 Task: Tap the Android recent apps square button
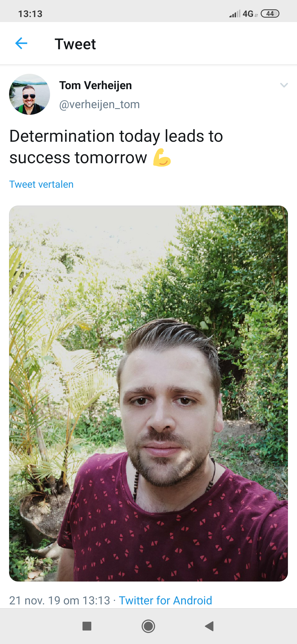(87, 626)
